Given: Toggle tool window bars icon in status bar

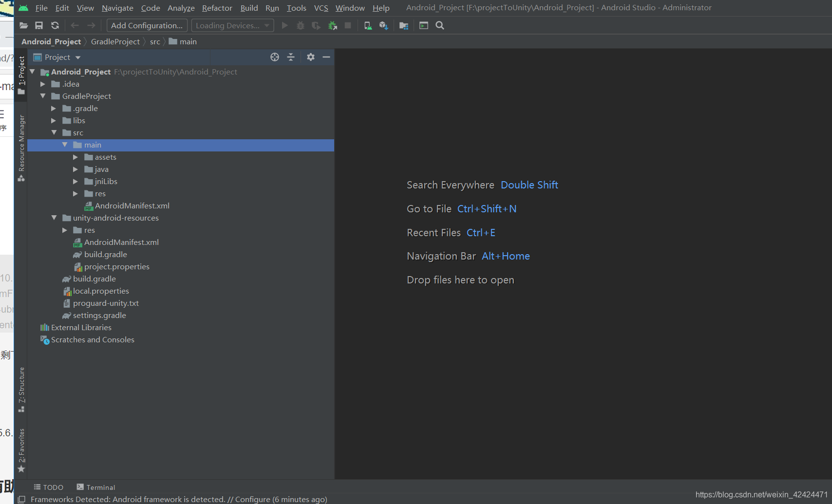Looking at the screenshot, I should pyautogui.click(x=21, y=499).
